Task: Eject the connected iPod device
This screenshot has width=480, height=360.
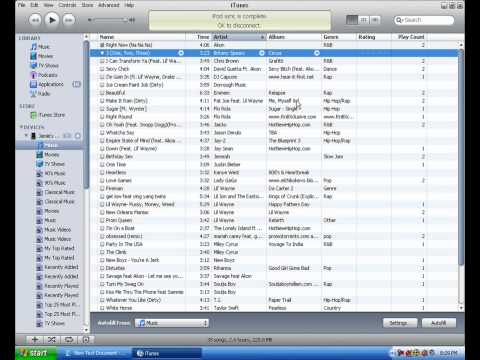Action: (x=78, y=136)
